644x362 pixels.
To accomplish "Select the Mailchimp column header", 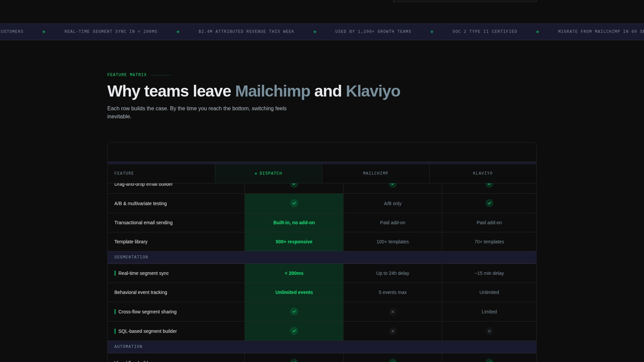I will point(375,173).
